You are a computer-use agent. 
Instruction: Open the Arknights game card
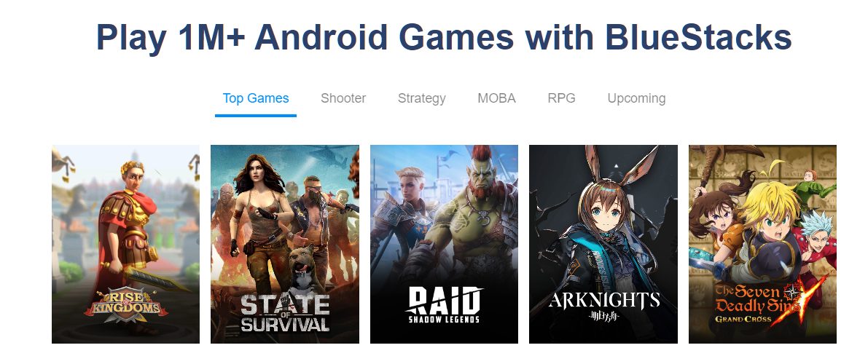tap(603, 244)
